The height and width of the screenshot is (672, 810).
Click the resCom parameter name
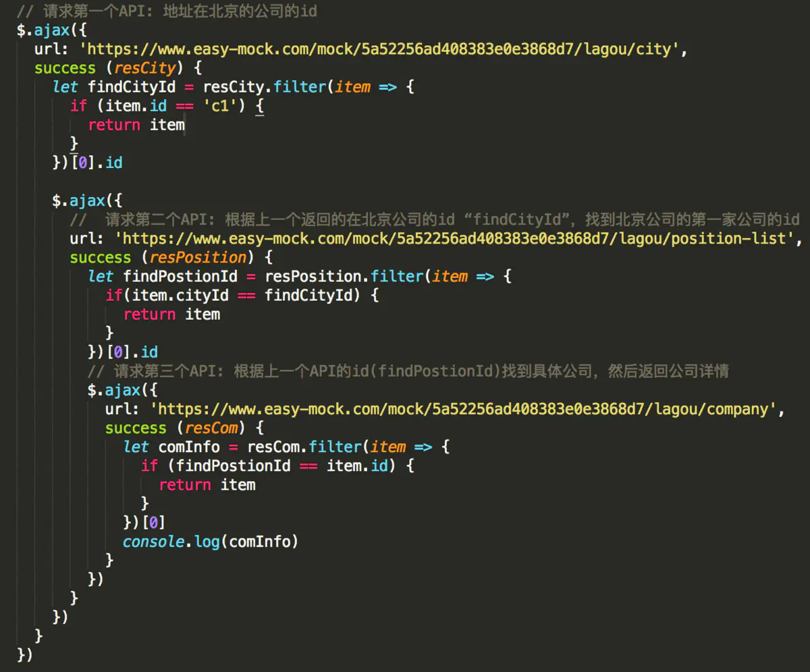(211, 428)
